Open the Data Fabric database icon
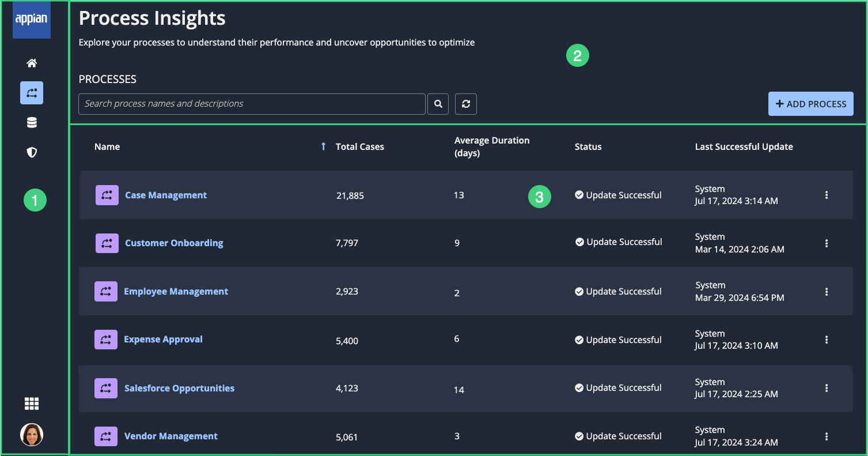 (x=32, y=123)
